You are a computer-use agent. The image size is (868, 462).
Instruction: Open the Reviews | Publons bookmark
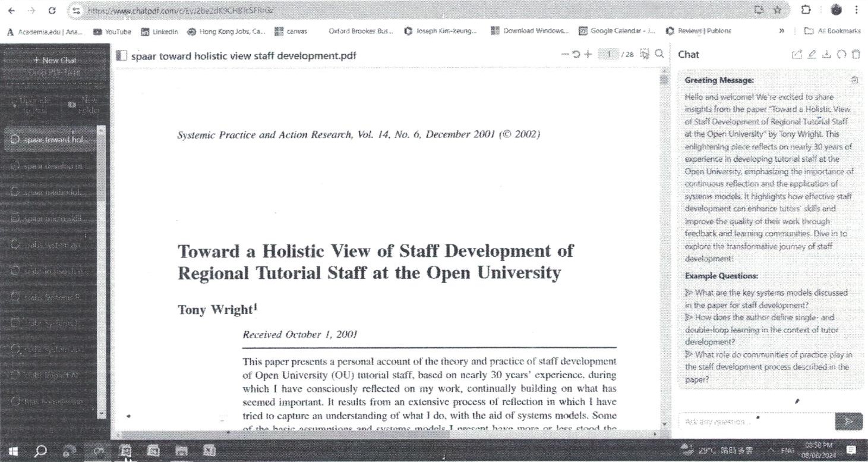699,31
